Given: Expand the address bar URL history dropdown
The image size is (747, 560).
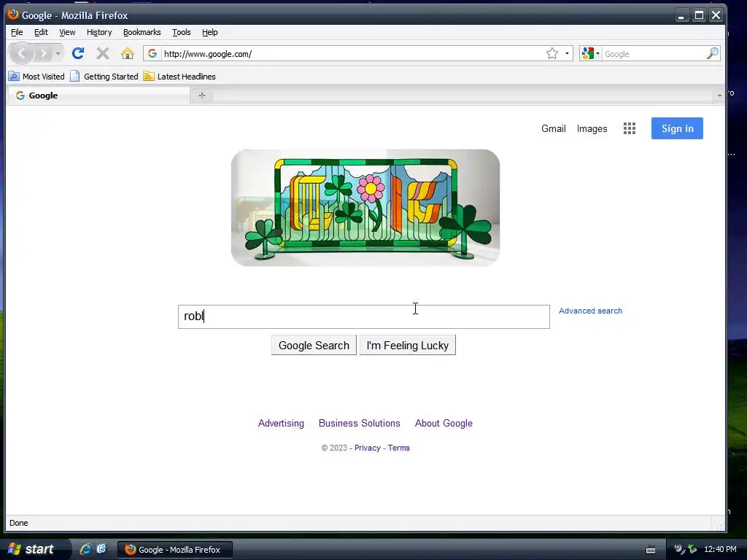Looking at the screenshot, I should coord(567,53).
